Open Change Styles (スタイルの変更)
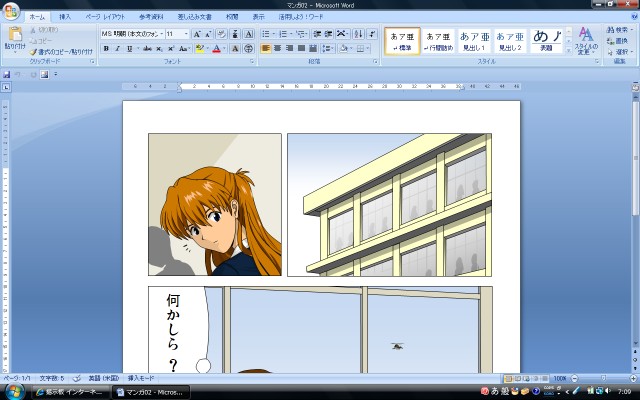Viewport: 640px width, 400px height. [x=585, y=40]
